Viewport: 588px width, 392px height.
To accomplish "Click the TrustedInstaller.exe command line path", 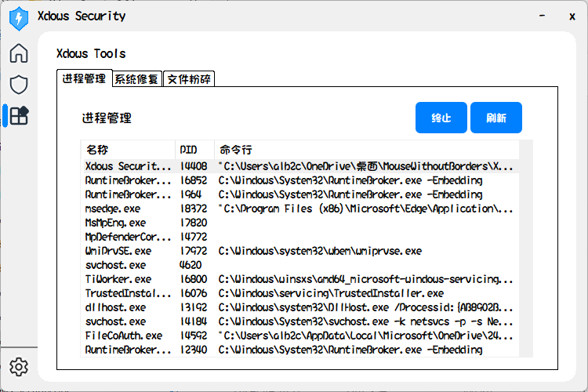I will point(331,293).
